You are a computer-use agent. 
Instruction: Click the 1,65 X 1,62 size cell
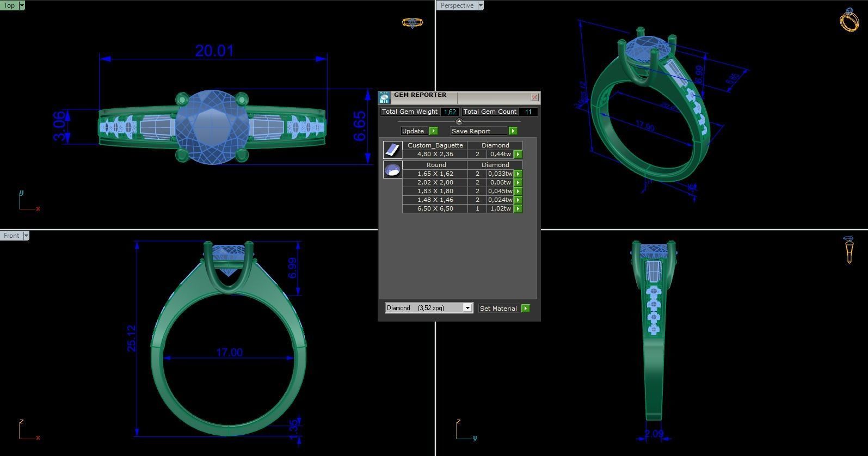[x=435, y=174]
